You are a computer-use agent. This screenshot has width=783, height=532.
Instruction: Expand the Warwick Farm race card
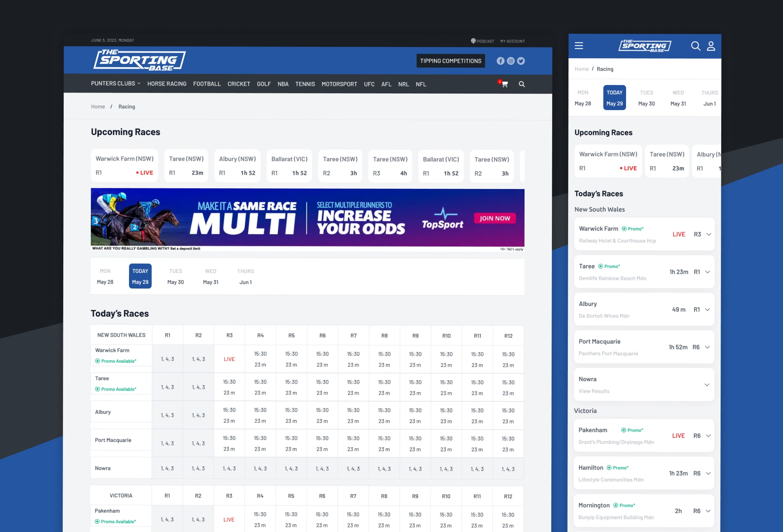(x=709, y=234)
